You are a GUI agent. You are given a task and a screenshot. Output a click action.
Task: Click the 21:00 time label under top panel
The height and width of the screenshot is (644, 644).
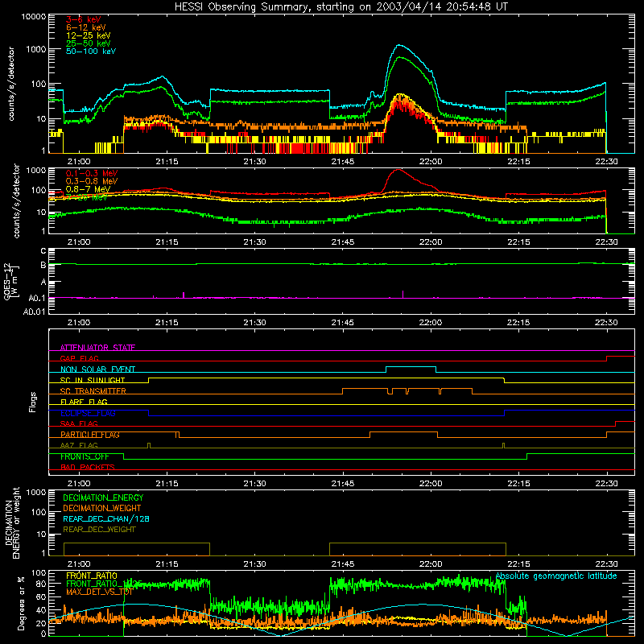(x=79, y=162)
